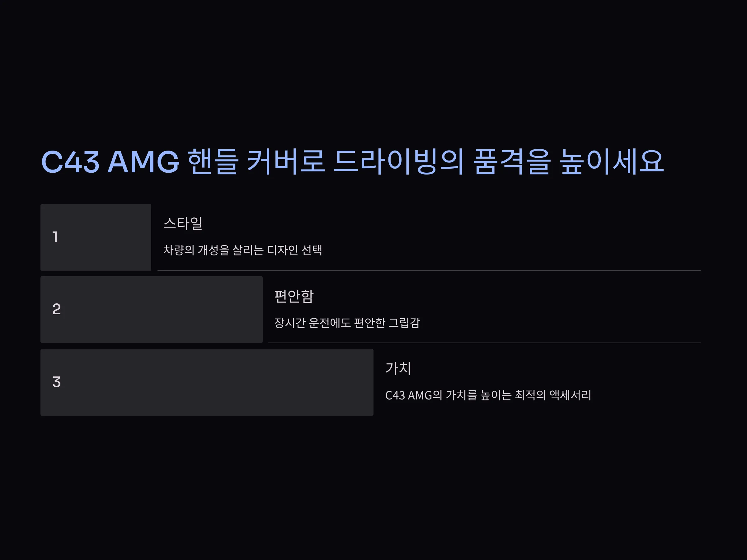The width and height of the screenshot is (747, 560).
Task: Click the word 드라이빙의 in the title
Action: coord(398,162)
